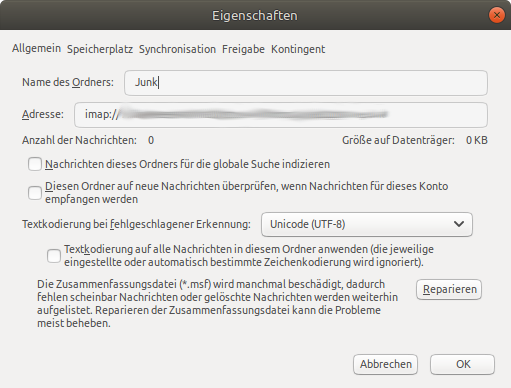Viewport: 511px width, 388px height.
Task: Click the 'Name des Ordners:' label
Action: pos(68,82)
